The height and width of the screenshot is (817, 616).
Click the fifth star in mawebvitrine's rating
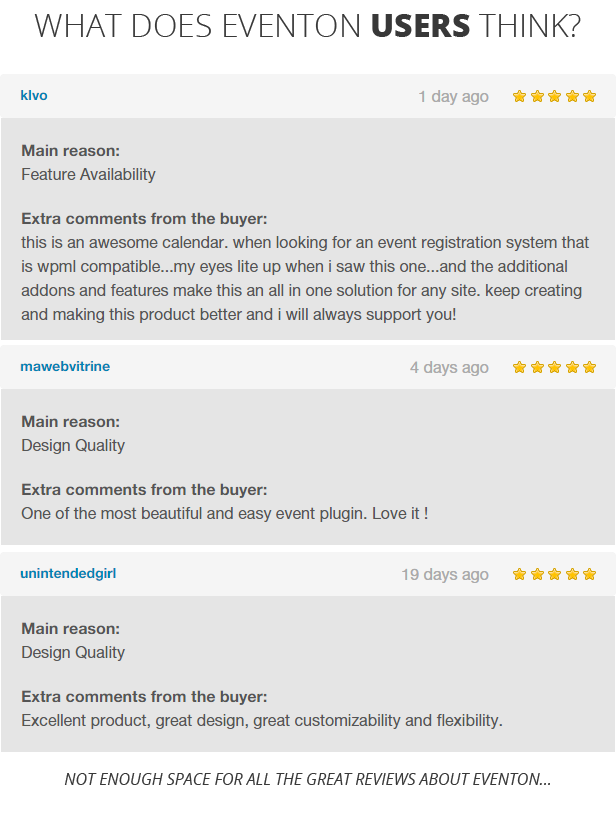pyautogui.click(x=589, y=367)
